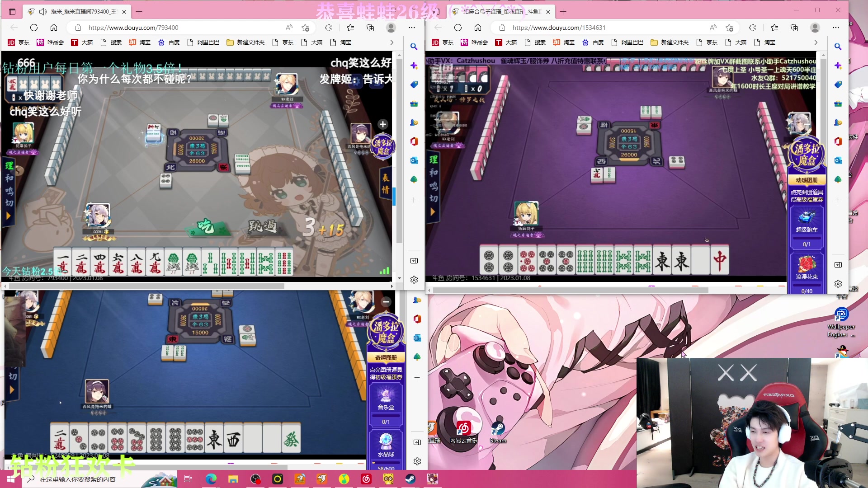Open settings and more menu in right browser

point(836,28)
